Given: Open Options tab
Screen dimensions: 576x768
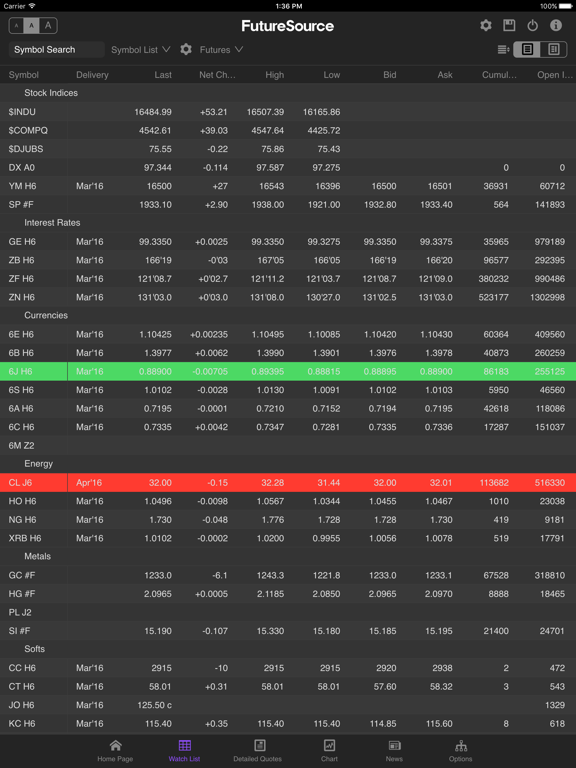Looking at the screenshot, I should [460, 751].
